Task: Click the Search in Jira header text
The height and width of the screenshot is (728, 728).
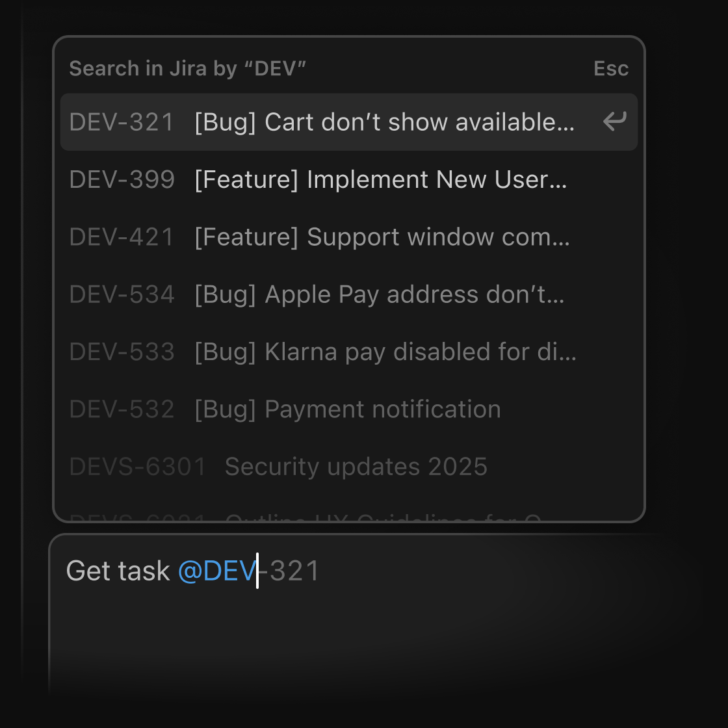Action: pyautogui.click(x=188, y=68)
